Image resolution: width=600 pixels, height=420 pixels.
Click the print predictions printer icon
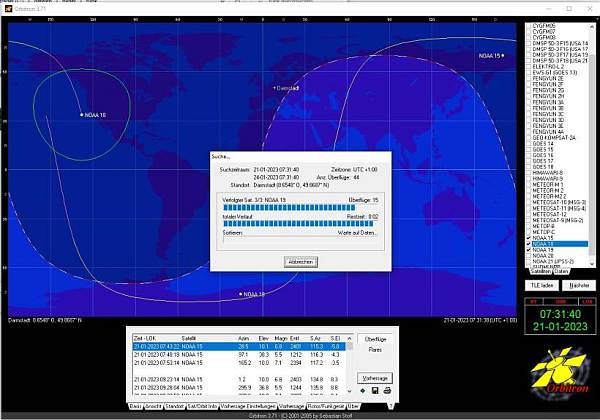tap(387, 391)
